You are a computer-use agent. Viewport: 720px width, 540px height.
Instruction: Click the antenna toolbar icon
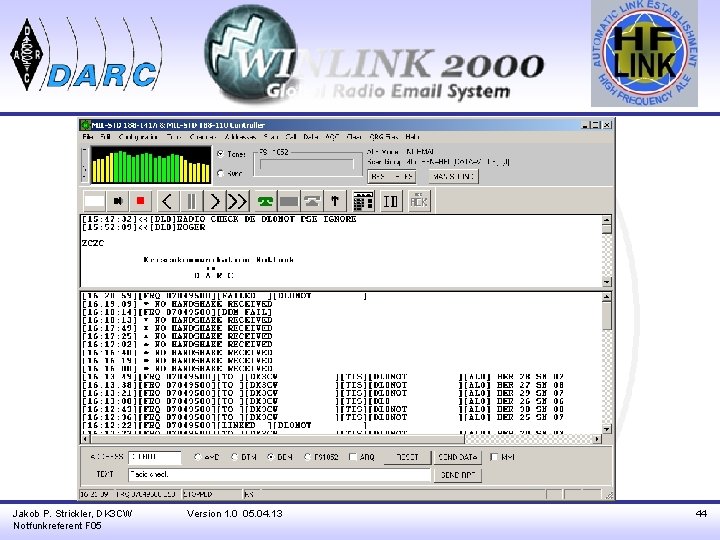click(x=335, y=201)
